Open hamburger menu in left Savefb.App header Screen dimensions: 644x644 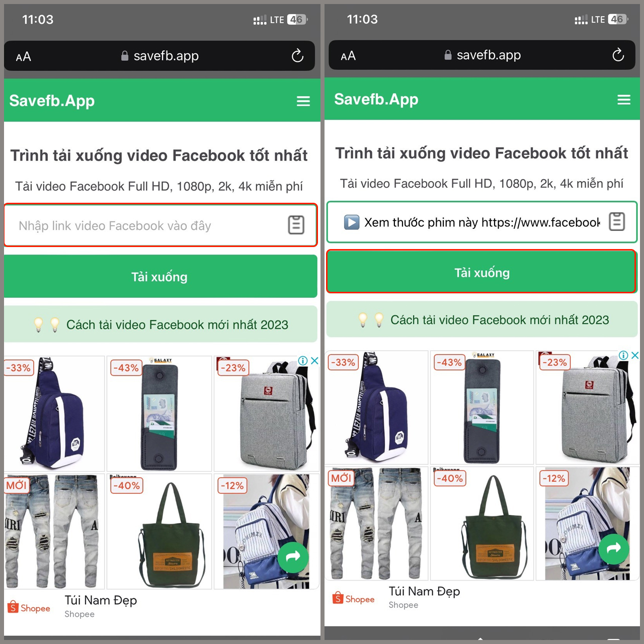303,101
